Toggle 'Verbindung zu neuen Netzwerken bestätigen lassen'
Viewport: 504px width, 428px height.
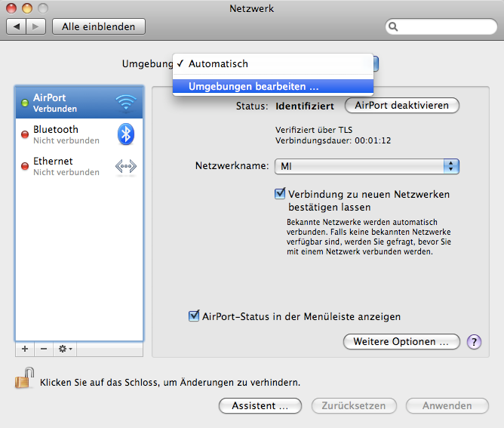(x=280, y=193)
